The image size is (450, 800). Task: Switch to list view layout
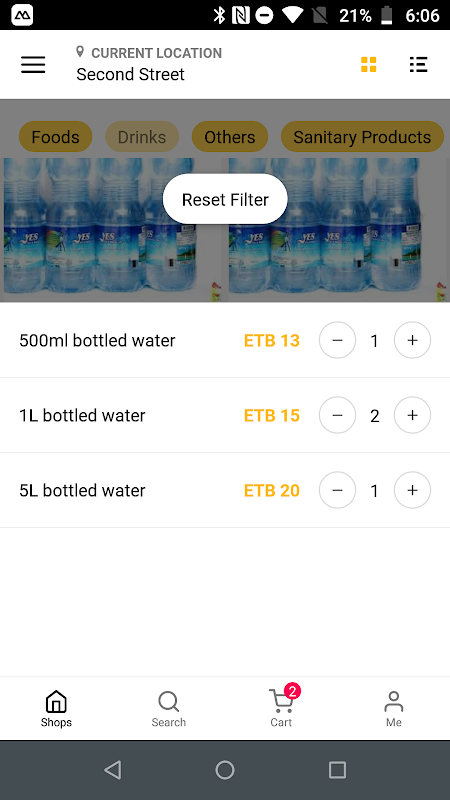[418, 65]
